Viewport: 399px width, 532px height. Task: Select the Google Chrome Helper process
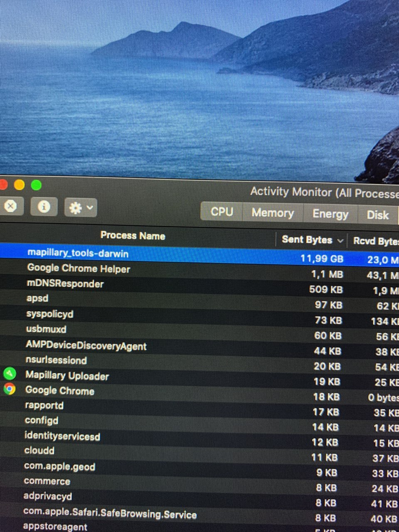[79, 268]
